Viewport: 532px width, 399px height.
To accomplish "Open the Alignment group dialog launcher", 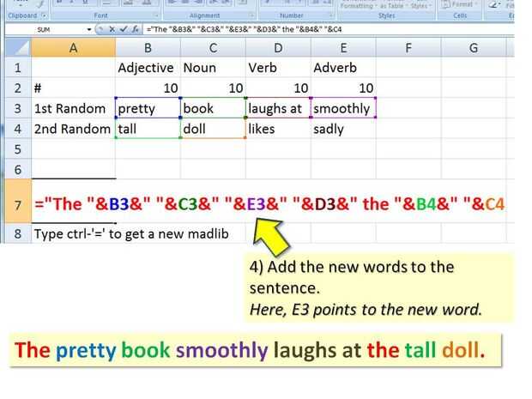I will pos(251,15).
